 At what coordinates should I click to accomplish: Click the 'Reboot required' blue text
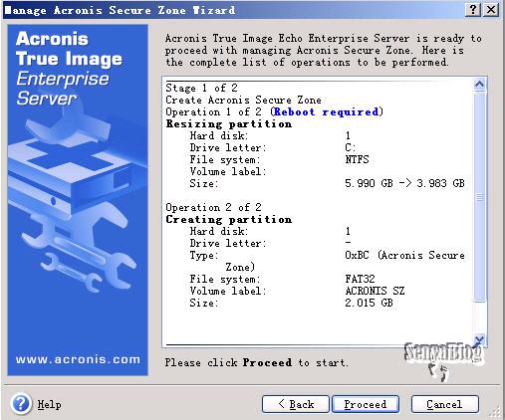pyautogui.click(x=327, y=111)
